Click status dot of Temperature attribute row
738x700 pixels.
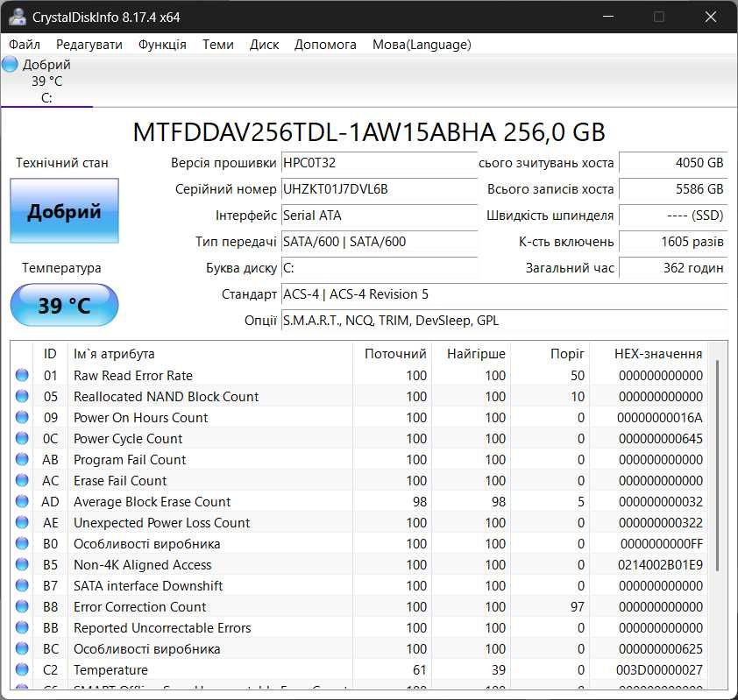tap(22, 670)
